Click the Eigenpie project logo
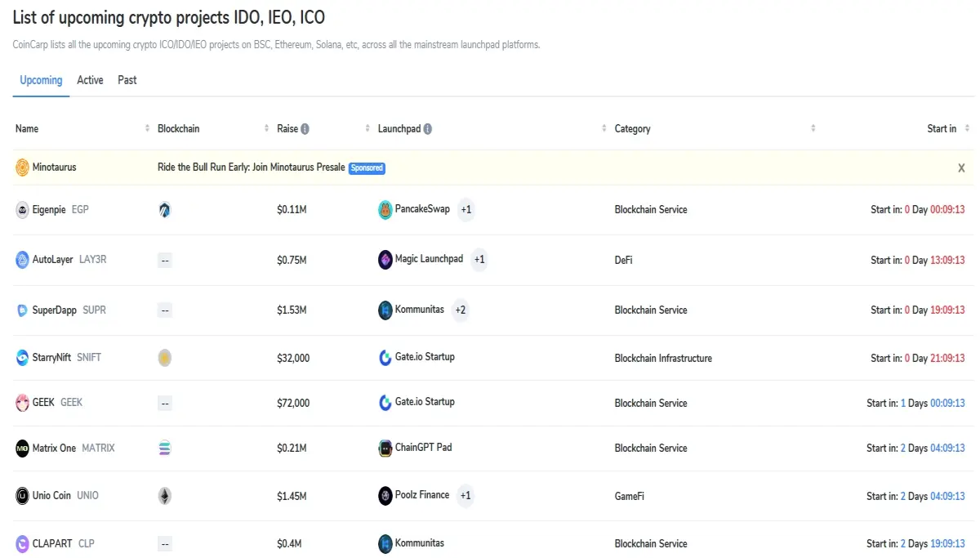This screenshot has width=980, height=558. pyautogui.click(x=22, y=210)
